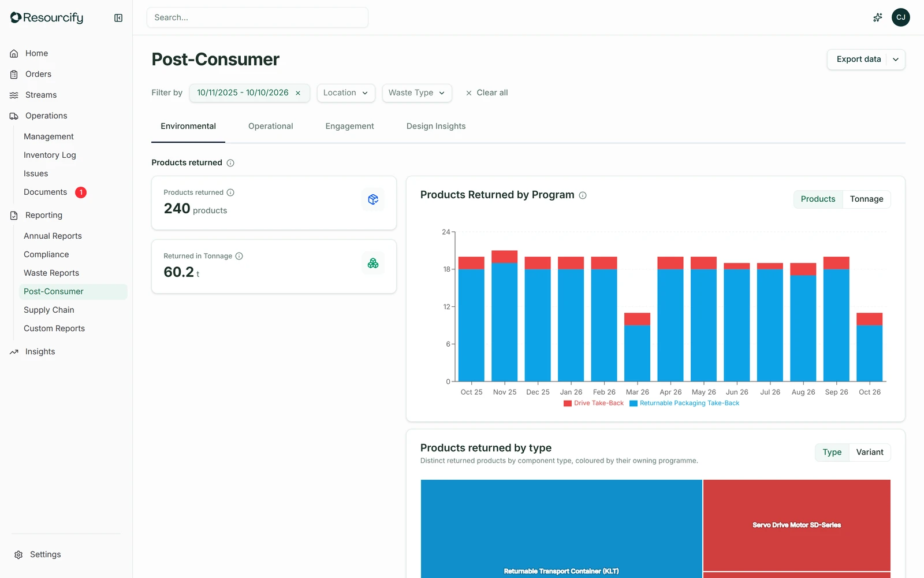Click the Settings gear icon
Screen dimensions: 924x578
coord(18,554)
